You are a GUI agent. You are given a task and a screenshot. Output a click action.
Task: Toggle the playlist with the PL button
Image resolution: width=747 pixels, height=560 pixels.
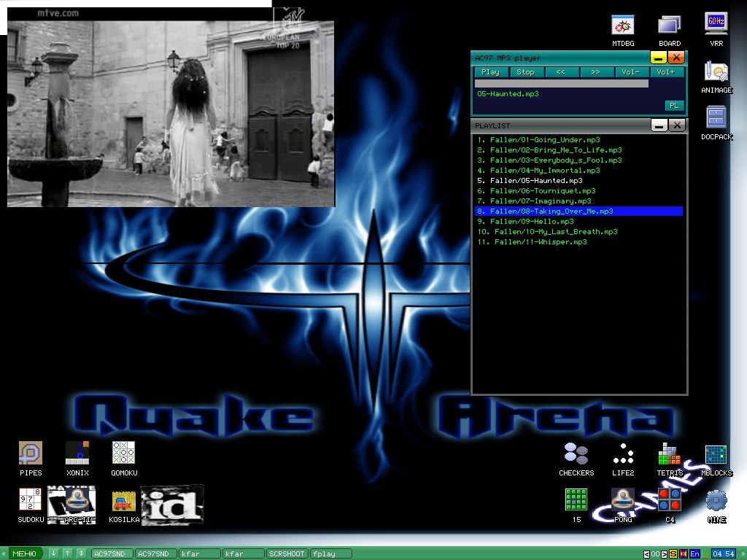pyautogui.click(x=674, y=106)
